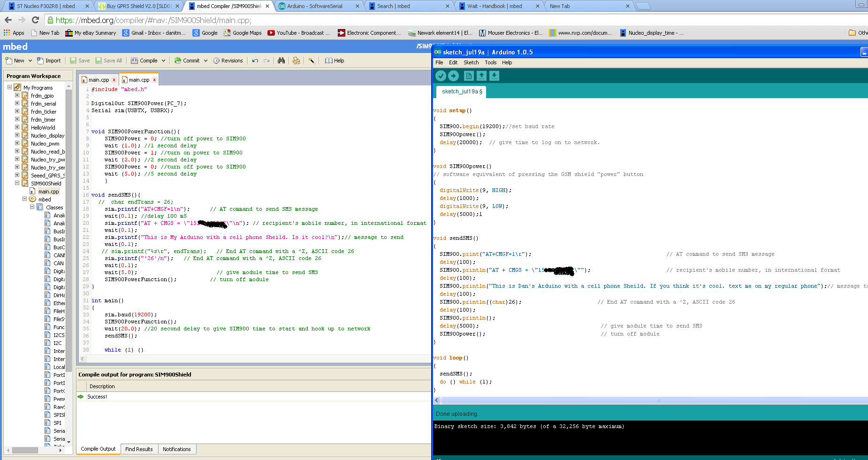Open the Sketch menu in Arduino

coord(471,62)
